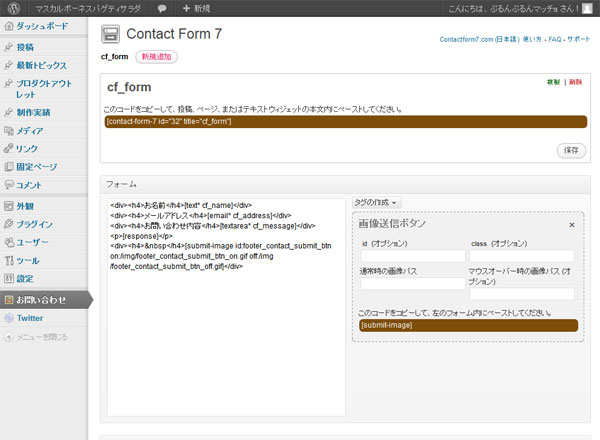
Task: Open the ＋新規 menu in admin bar
Action: [196, 8]
